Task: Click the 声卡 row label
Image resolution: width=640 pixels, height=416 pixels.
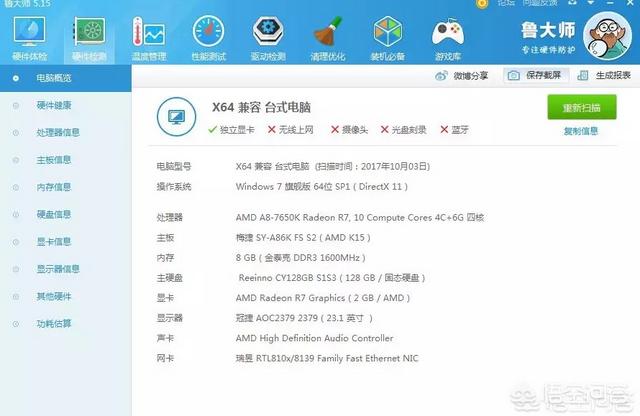Action: pos(165,338)
